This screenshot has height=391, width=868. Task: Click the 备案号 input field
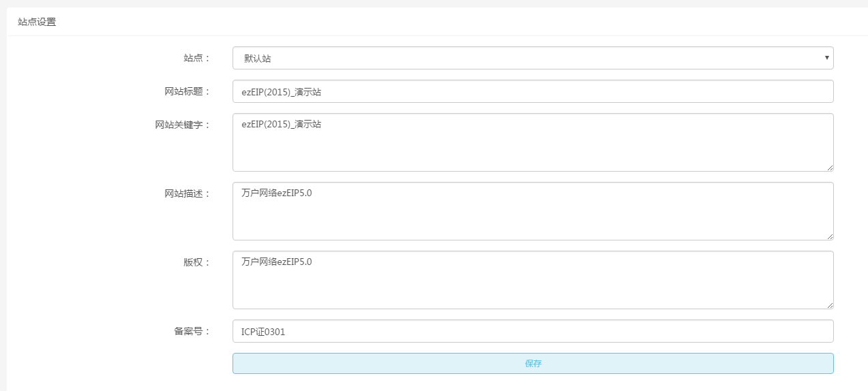click(x=533, y=331)
